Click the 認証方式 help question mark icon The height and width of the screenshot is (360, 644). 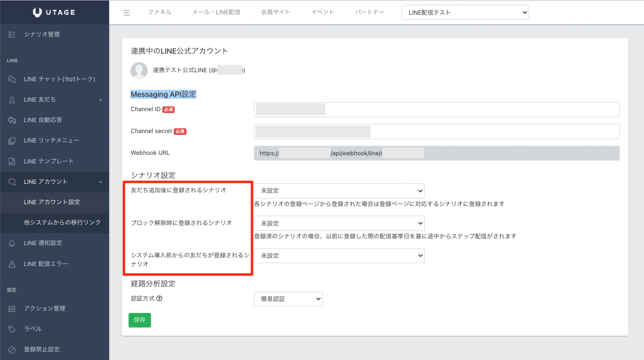pos(159,299)
